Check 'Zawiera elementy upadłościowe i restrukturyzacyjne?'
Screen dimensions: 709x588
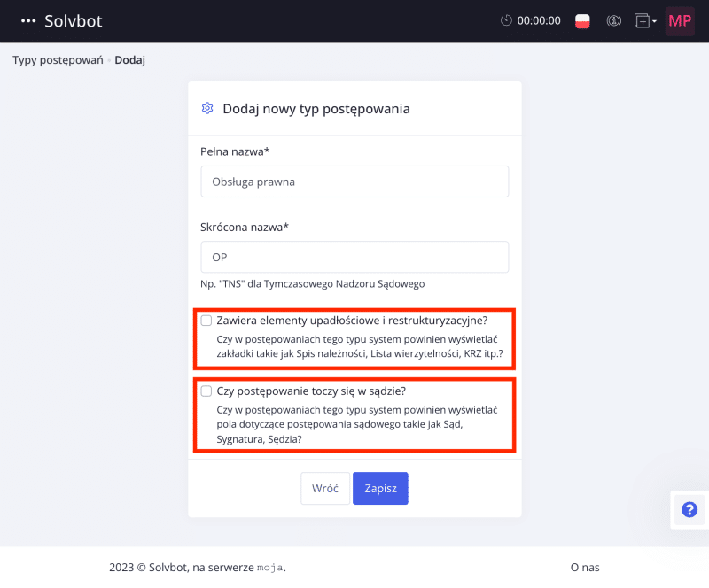206,321
